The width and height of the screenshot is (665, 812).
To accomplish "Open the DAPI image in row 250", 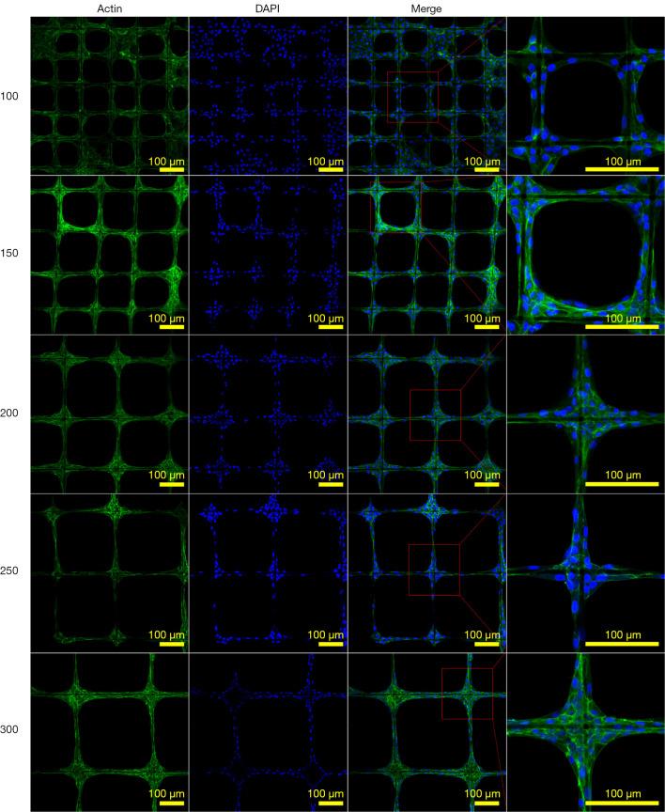I will 269,572.
